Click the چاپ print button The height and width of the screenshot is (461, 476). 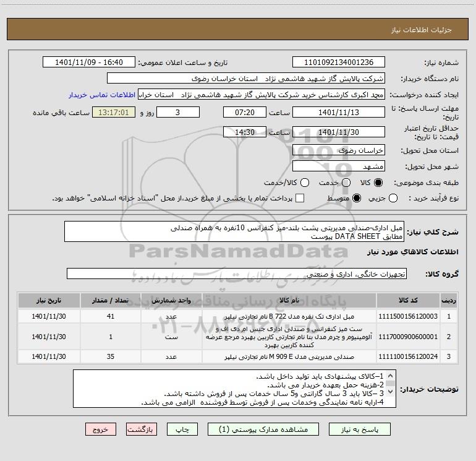(182, 429)
